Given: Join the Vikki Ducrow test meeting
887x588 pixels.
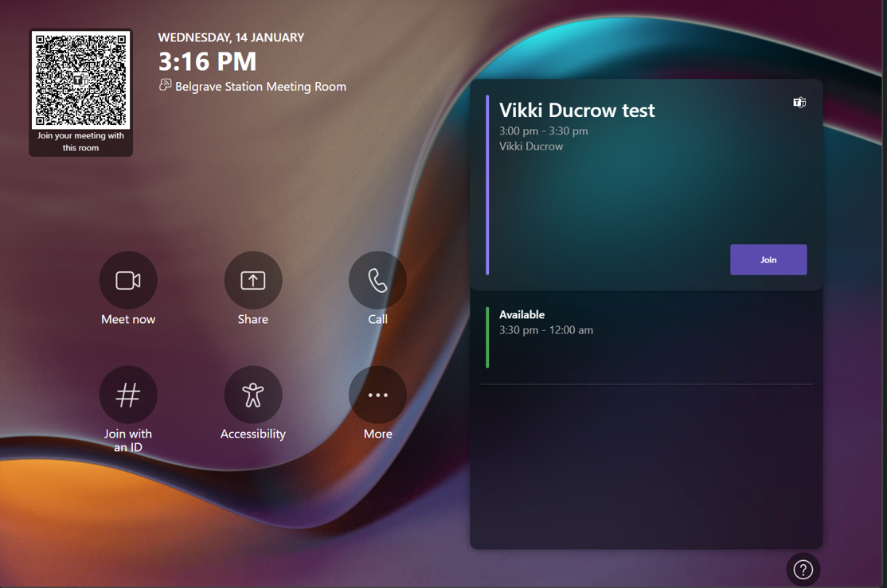Looking at the screenshot, I should tap(768, 259).
